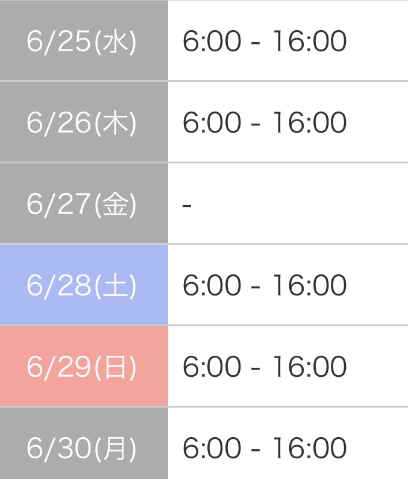
Task: Click the 16:00 closing time on Wednesday row
Action: (310, 41)
